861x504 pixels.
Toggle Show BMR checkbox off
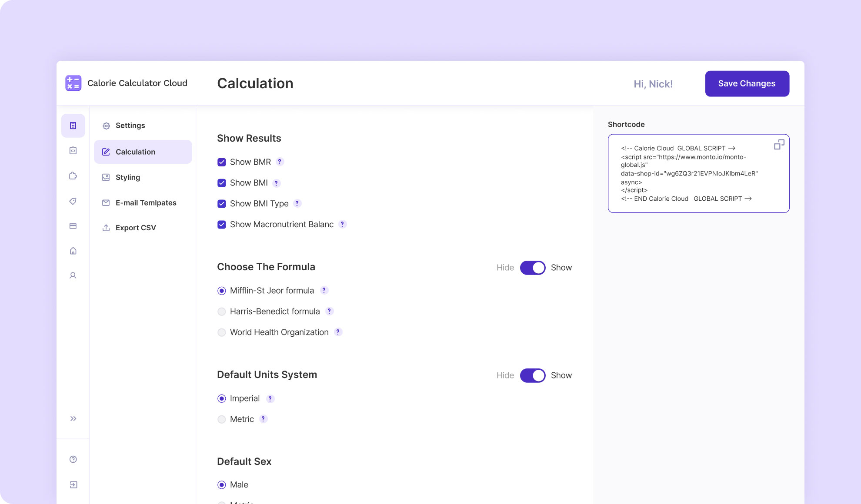(x=221, y=161)
